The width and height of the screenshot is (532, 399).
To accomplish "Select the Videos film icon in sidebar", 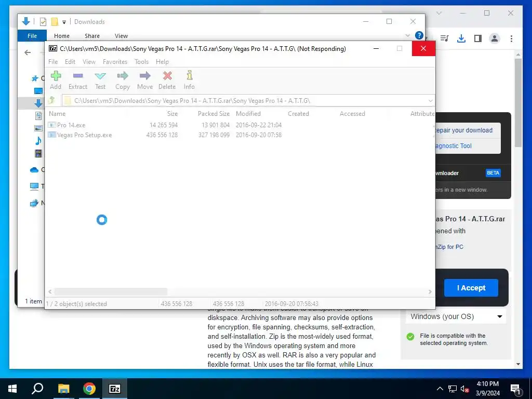I will click(x=38, y=154).
